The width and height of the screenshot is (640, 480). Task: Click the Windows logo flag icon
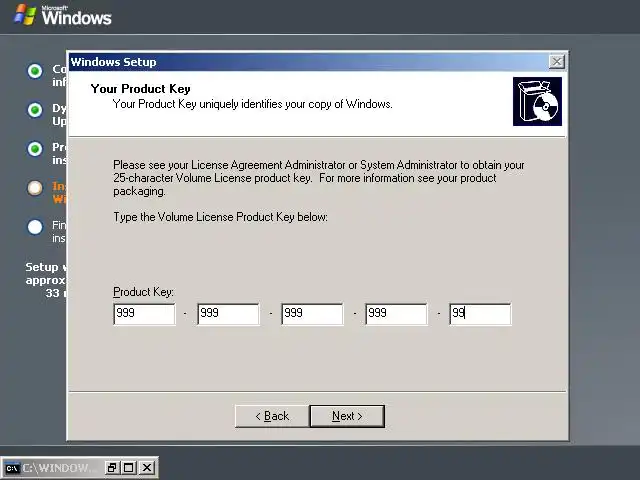24,15
